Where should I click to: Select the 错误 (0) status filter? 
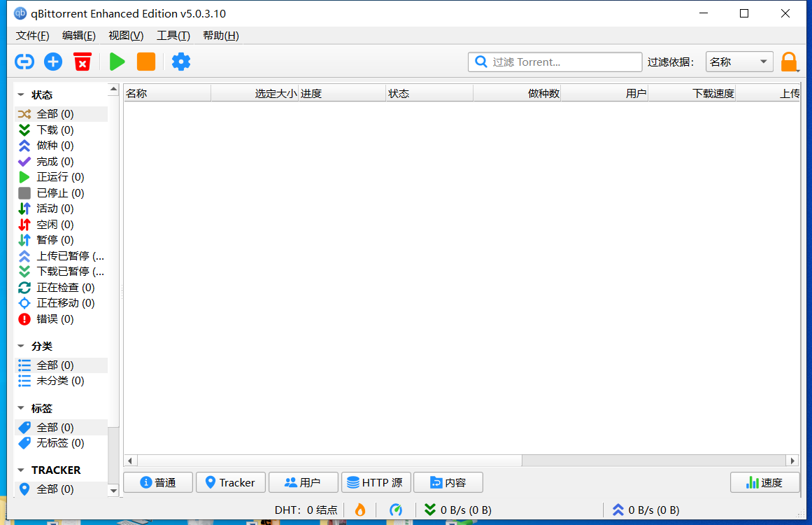click(x=61, y=318)
